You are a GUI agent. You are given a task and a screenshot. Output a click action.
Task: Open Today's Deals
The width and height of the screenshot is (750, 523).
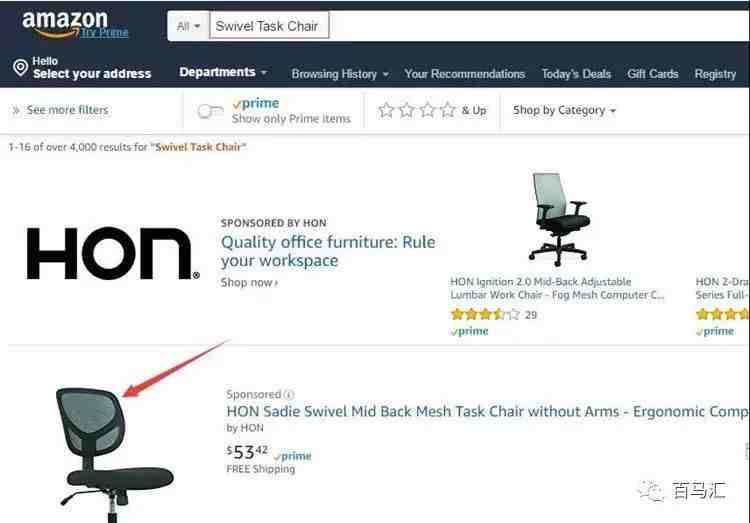pyautogui.click(x=576, y=74)
